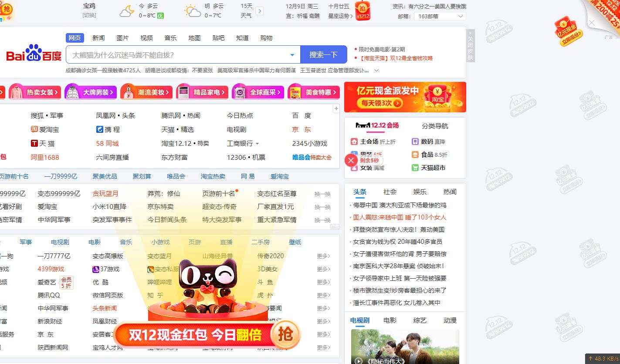Click the orange 食品 8.5折 icon
The image size is (620, 364).
(415, 154)
